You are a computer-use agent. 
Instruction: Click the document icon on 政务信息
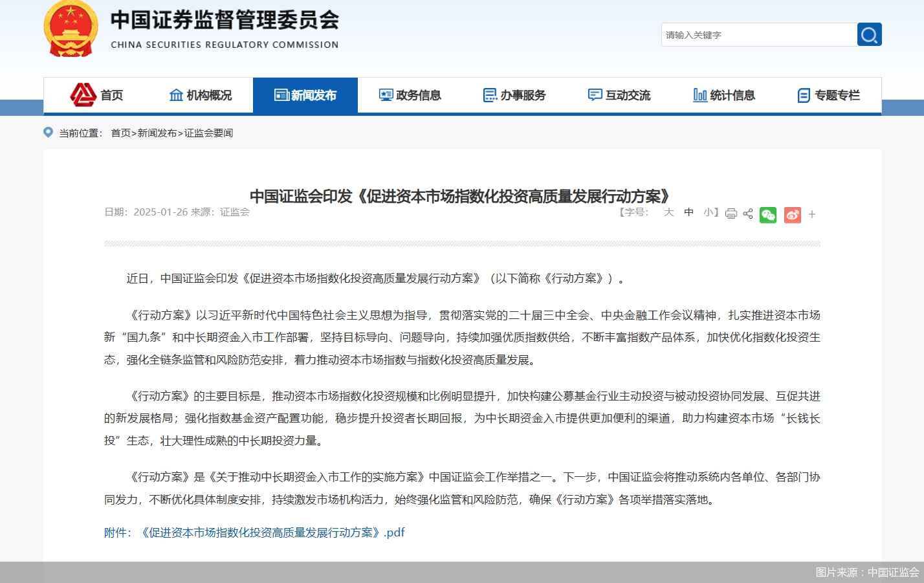point(386,94)
